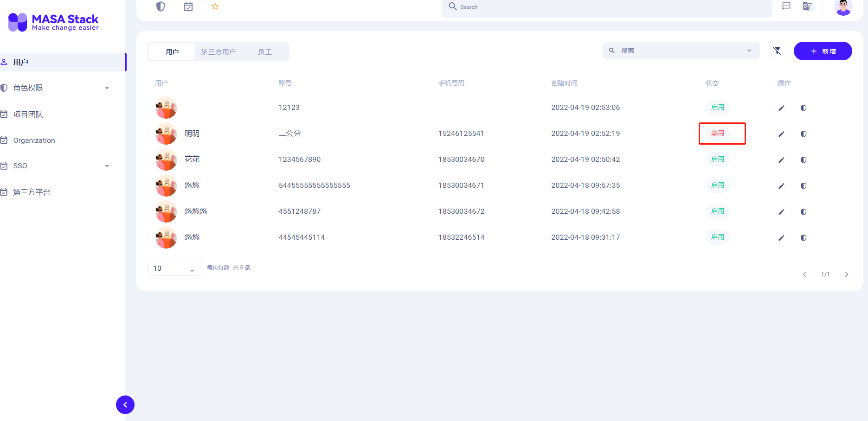Open the rows-per-page dropdown showing 10
The image size is (868, 421).
click(175, 268)
